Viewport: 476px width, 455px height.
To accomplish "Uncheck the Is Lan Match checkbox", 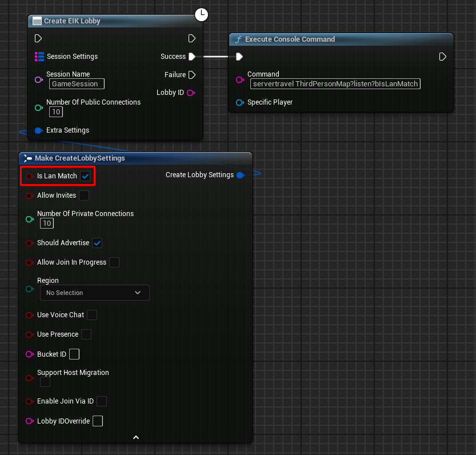I will click(85, 176).
